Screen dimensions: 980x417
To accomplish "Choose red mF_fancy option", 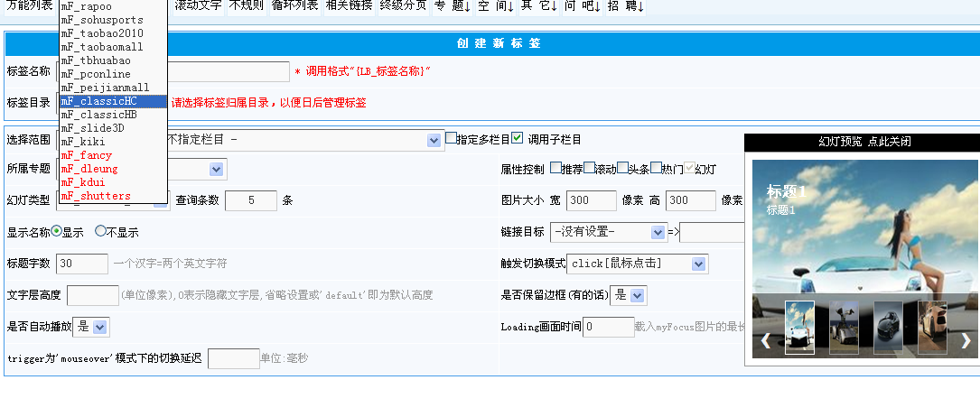I will [113, 155].
